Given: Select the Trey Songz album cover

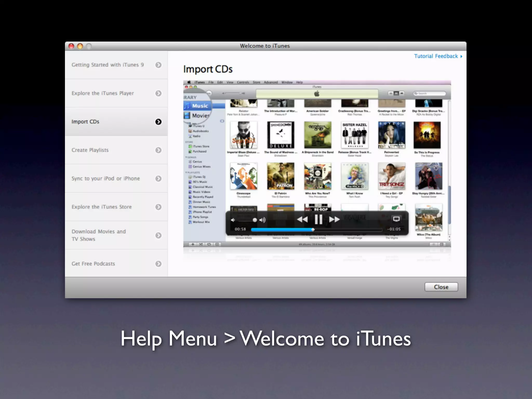Looking at the screenshot, I should 391,176.
